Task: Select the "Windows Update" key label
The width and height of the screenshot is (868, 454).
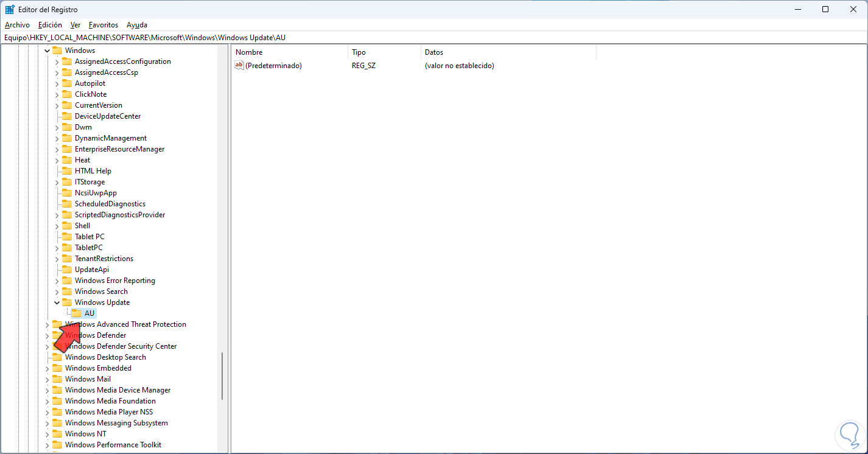Action: 102,302
